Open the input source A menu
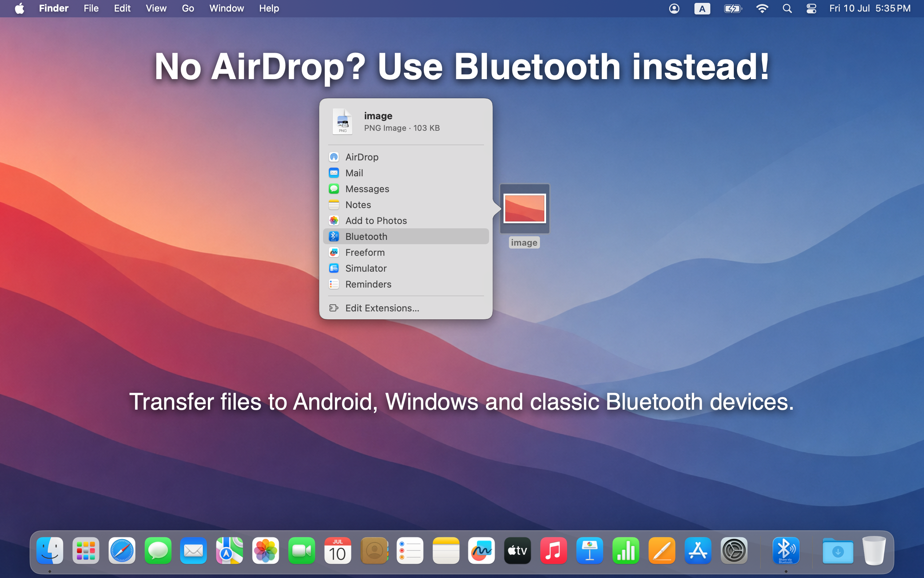The image size is (924, 578). coord(702,8)
